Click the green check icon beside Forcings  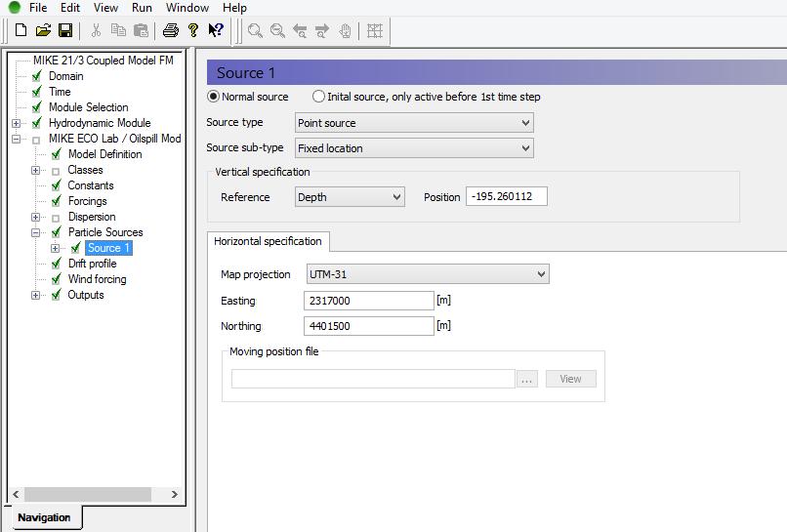click(57, 201)
